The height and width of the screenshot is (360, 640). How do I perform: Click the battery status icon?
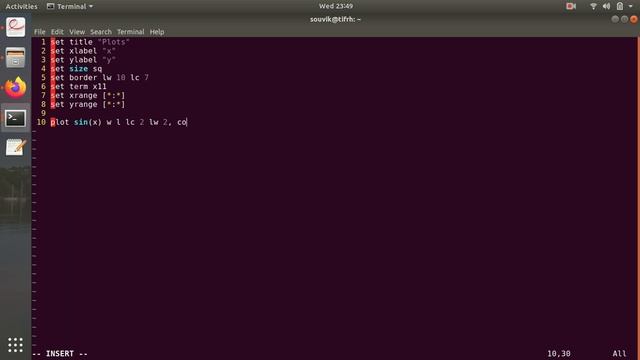pos(620,6)
